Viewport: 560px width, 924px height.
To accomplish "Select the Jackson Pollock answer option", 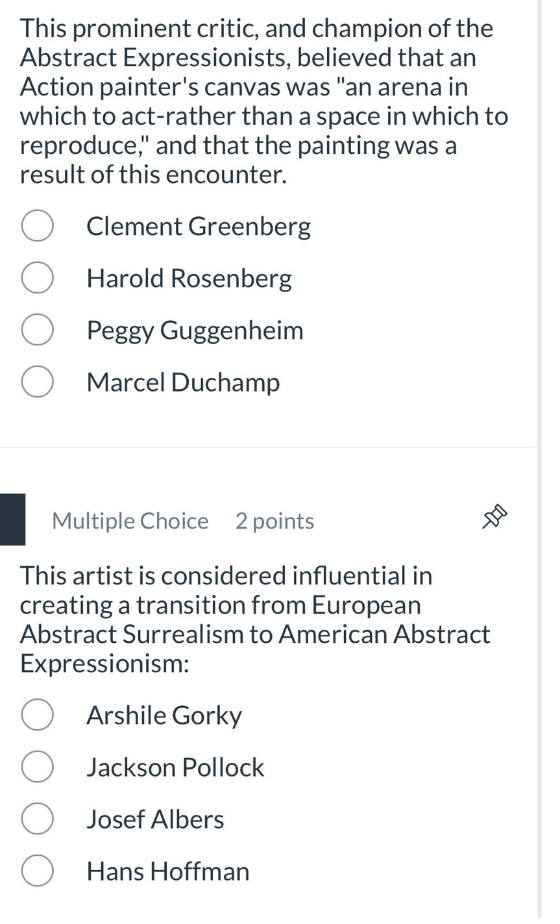I will pos(37,766).
